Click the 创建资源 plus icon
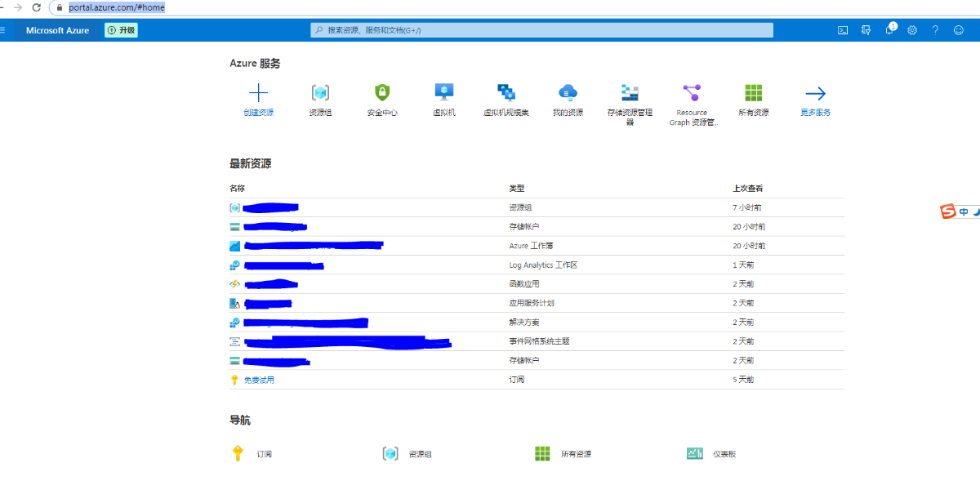Viewport: 980px width, 494px height. 258,92
